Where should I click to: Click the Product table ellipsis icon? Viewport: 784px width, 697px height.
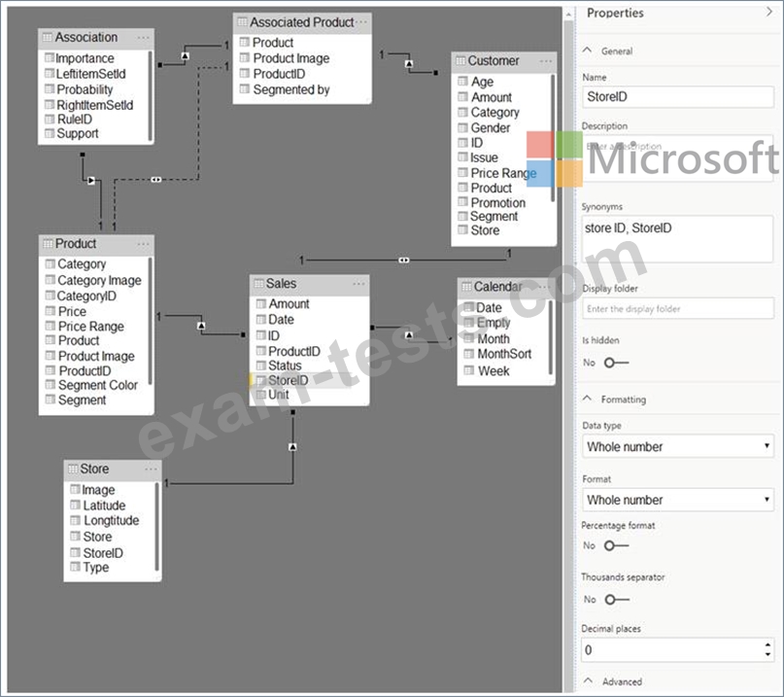[143, 244]
